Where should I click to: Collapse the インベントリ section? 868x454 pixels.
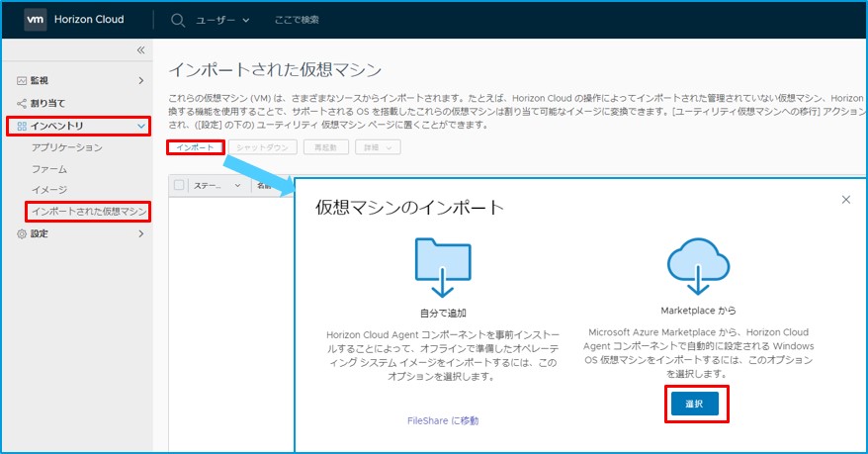point(141,126)
